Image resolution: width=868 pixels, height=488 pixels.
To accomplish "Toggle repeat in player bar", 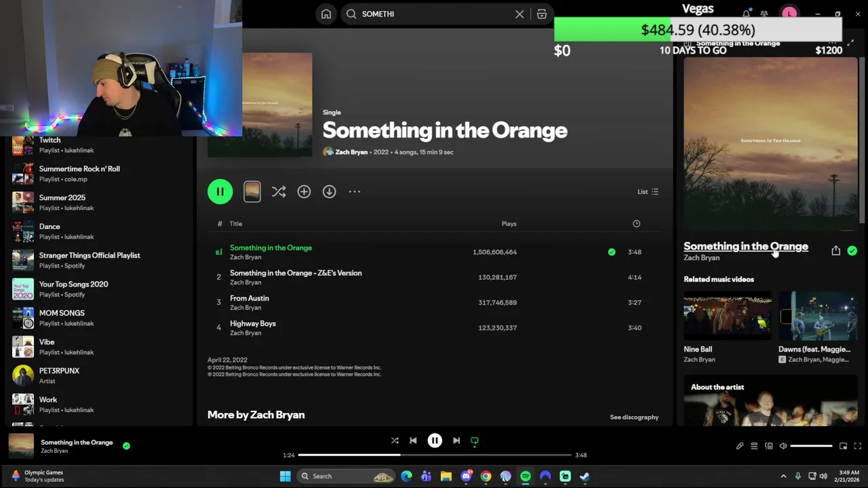I will (x=475, y=441).
